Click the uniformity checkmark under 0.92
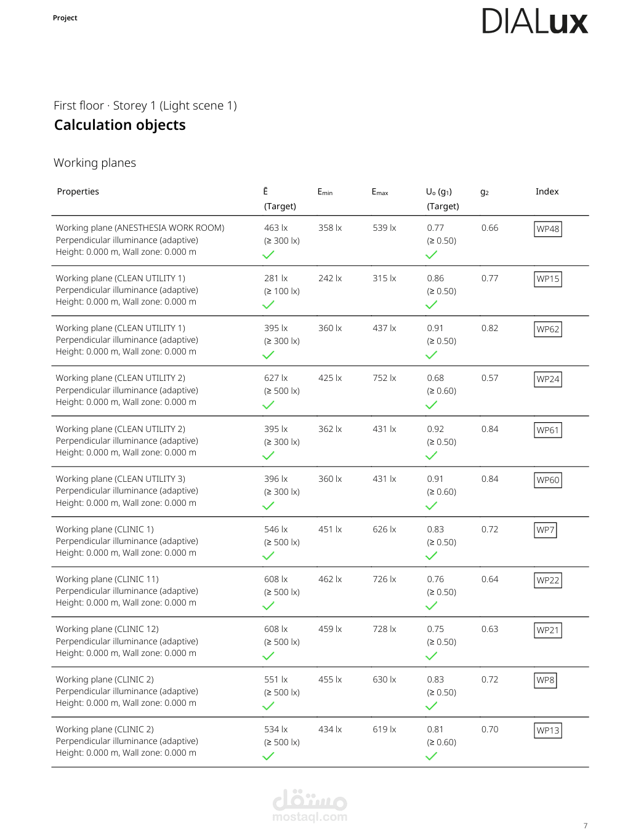The image size is (620, 840). 432,455
